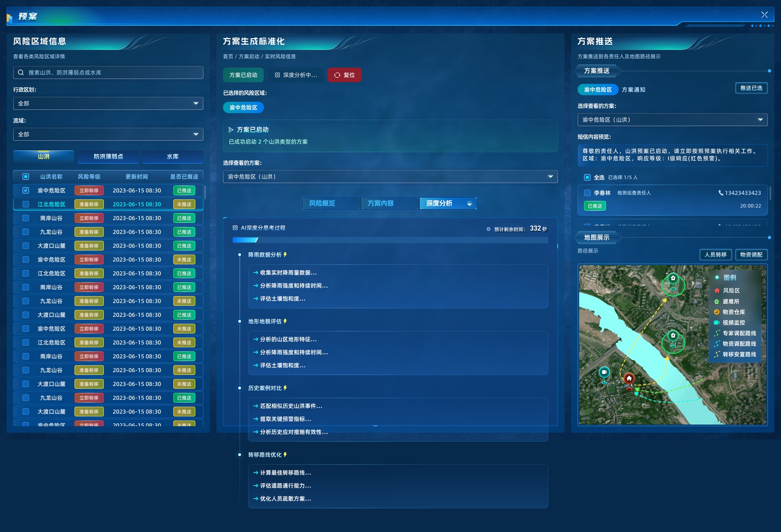781x532 pixels.
Task: Click the 搜索山洪 search input field
Action: click(x=108, y=72)
